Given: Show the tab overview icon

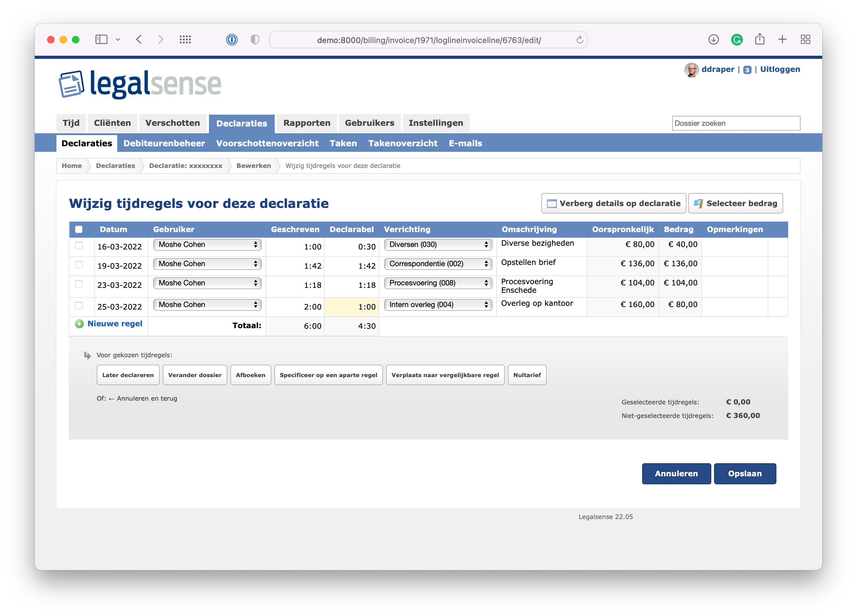Looking at the screenshot, I should point(805,40).
